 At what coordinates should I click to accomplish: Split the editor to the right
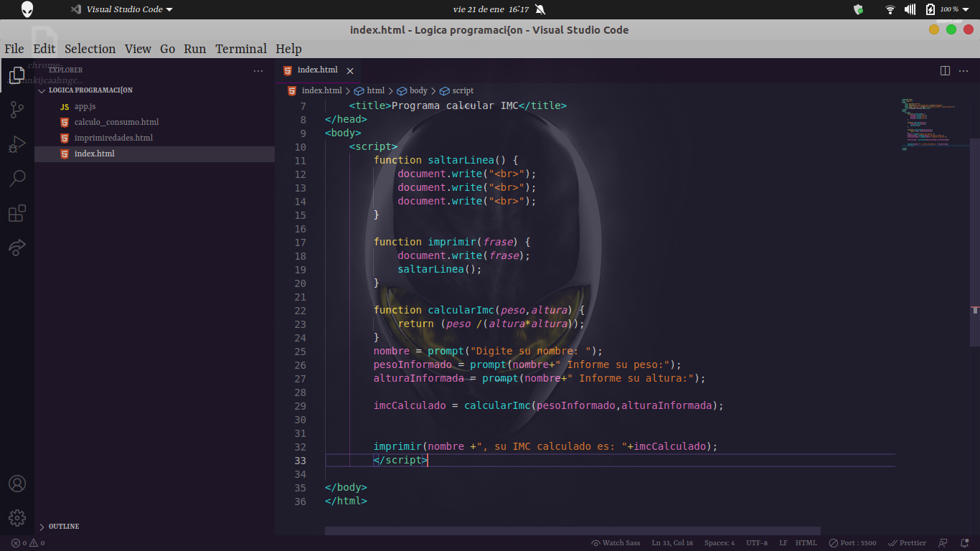pyautogui.click(x=945, y=70)
